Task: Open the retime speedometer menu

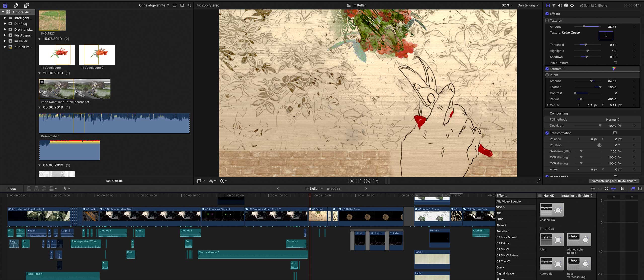Action: coord(223,181)
